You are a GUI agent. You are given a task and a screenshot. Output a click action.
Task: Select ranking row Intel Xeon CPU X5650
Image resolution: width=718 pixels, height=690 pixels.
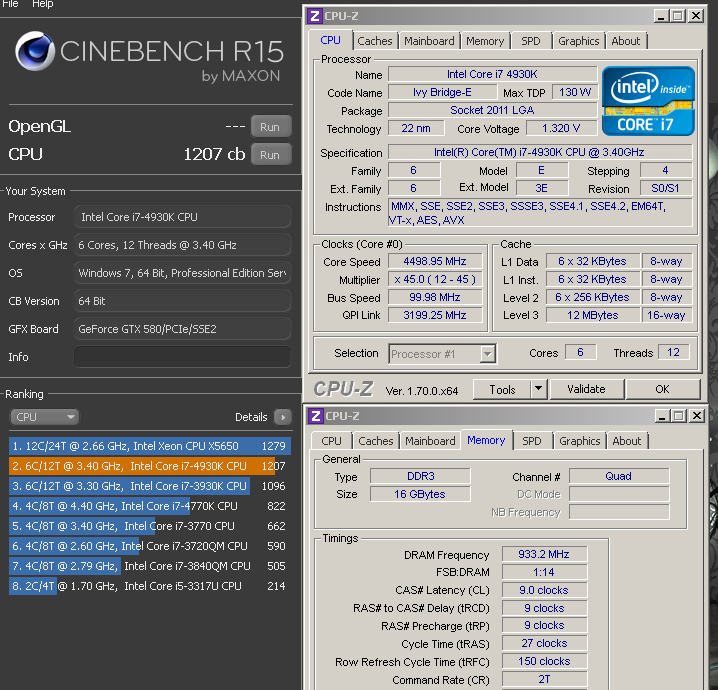click(x=150, y=446)
